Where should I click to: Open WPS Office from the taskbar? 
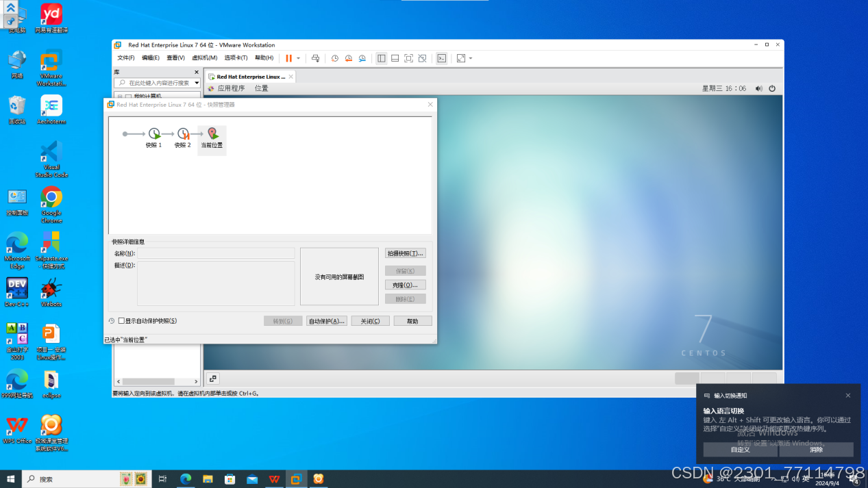pyautogui.click(x=274, y=479)
